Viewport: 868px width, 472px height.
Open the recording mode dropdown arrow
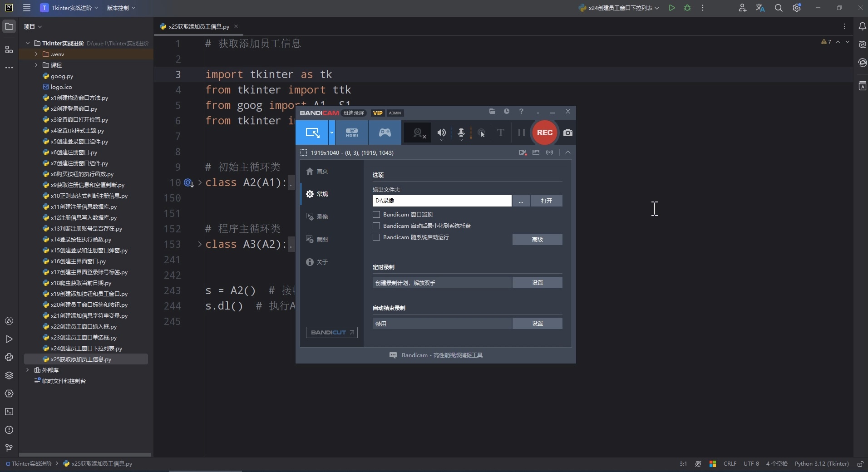pyautogui.click(x=332, y=133)
